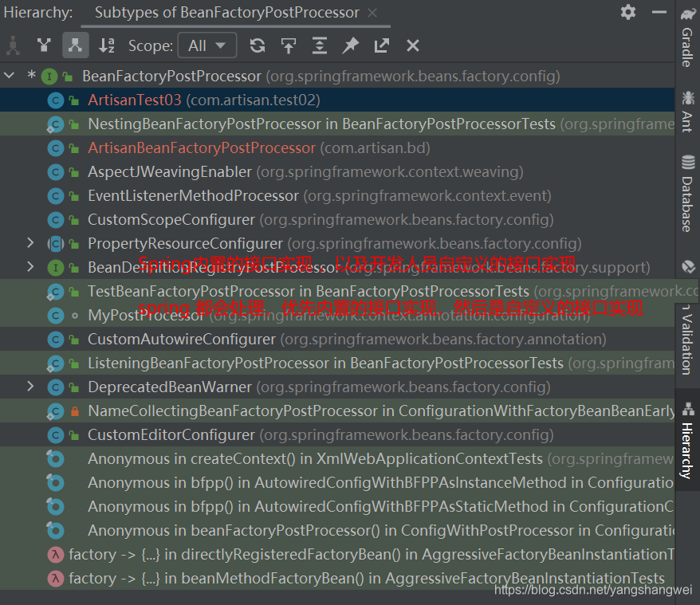
Task: Expand the DeprecatedBeanWarner node
Action: click(30, 387)
